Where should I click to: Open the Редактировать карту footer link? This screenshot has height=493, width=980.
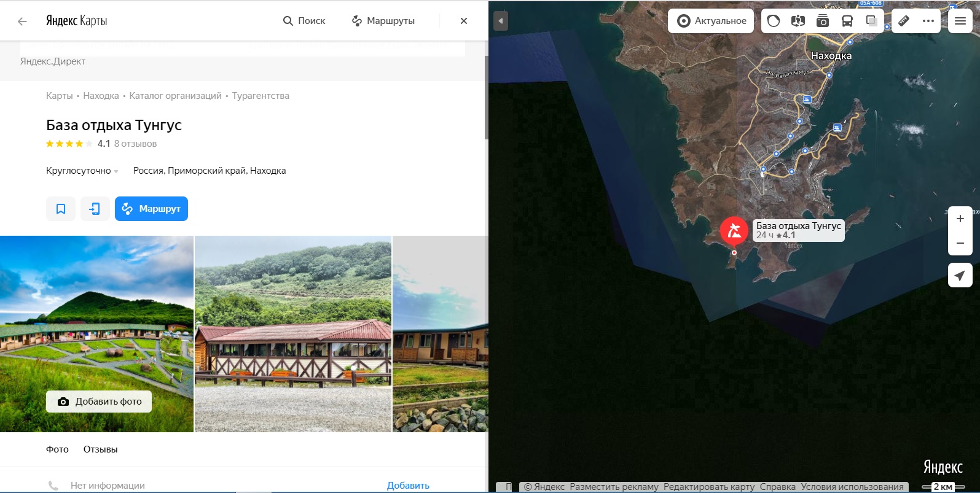coord(709,487)
